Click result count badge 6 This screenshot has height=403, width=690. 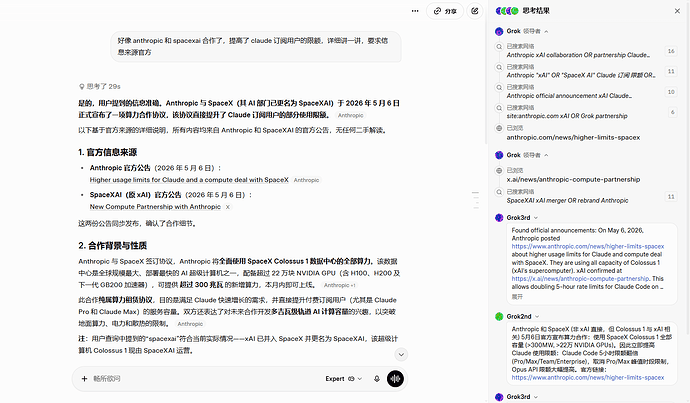click(672, 112)
